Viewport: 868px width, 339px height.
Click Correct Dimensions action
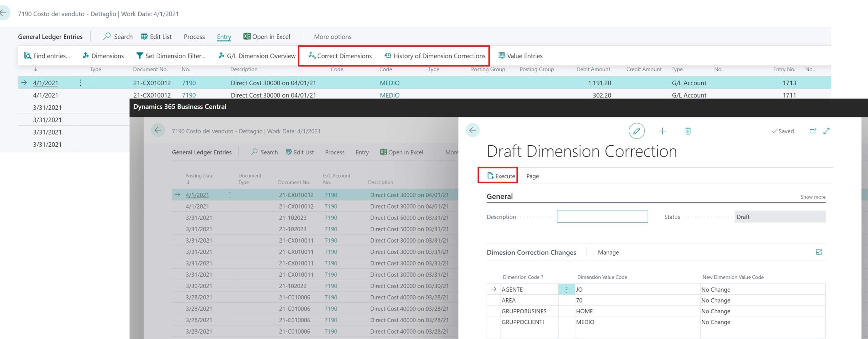(x=340, y=56)
